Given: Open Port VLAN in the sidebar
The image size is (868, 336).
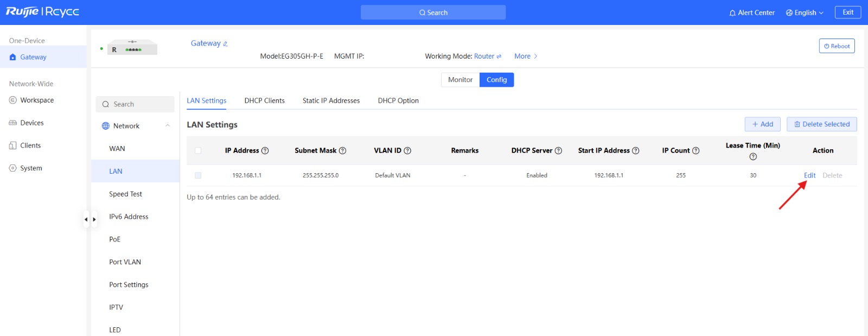Looking at the screenshot, I should (x=125, y=262).
